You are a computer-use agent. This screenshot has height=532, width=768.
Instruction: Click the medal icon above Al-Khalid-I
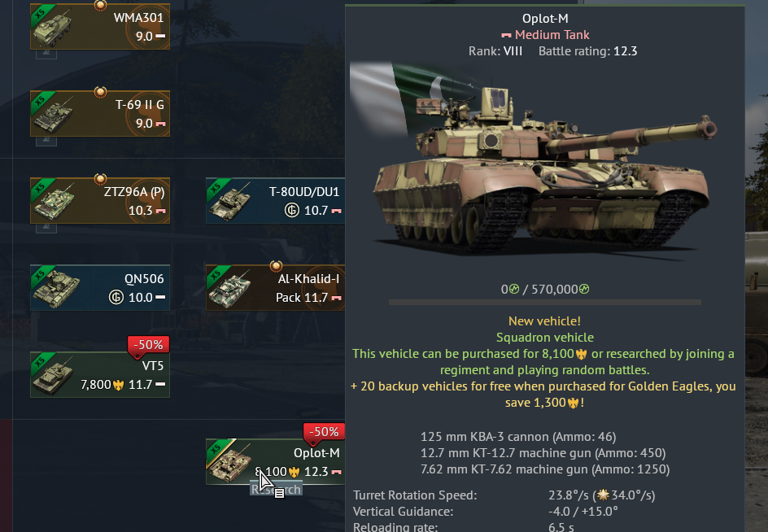[277, 267]
